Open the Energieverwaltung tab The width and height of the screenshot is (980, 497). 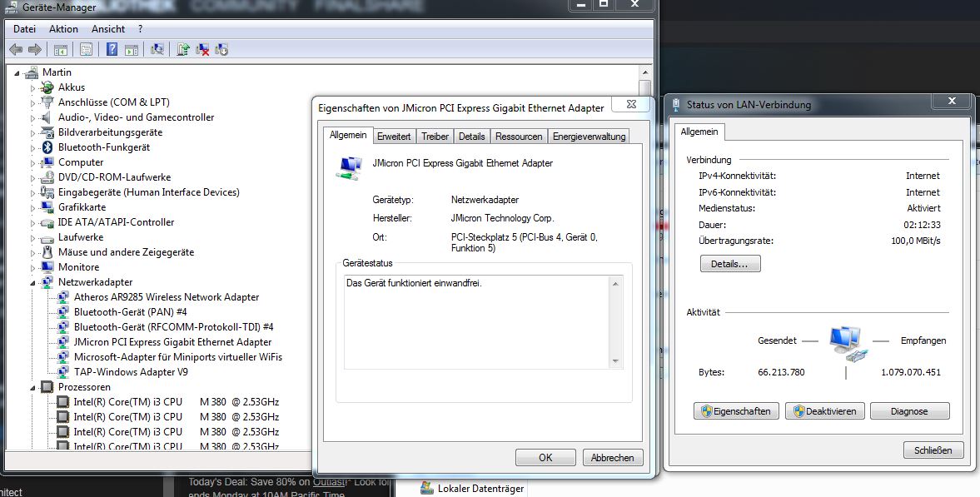(x=589, y=137)
